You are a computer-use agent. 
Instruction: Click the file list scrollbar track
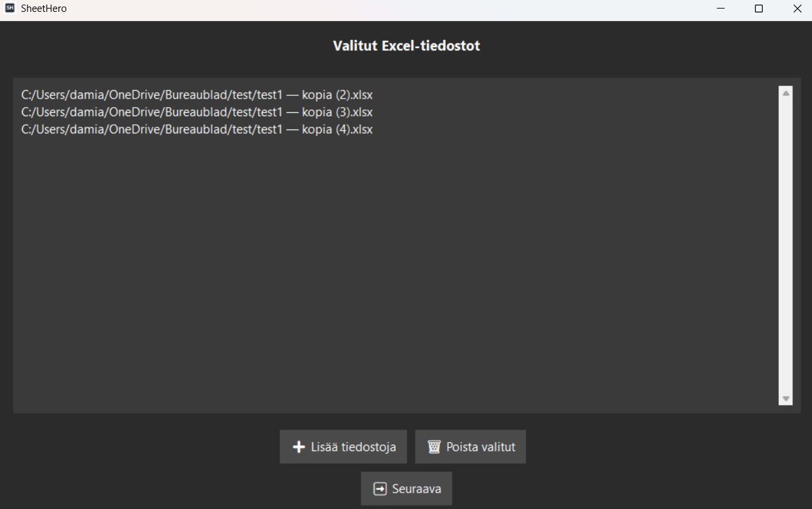click(x=786, y=246)
